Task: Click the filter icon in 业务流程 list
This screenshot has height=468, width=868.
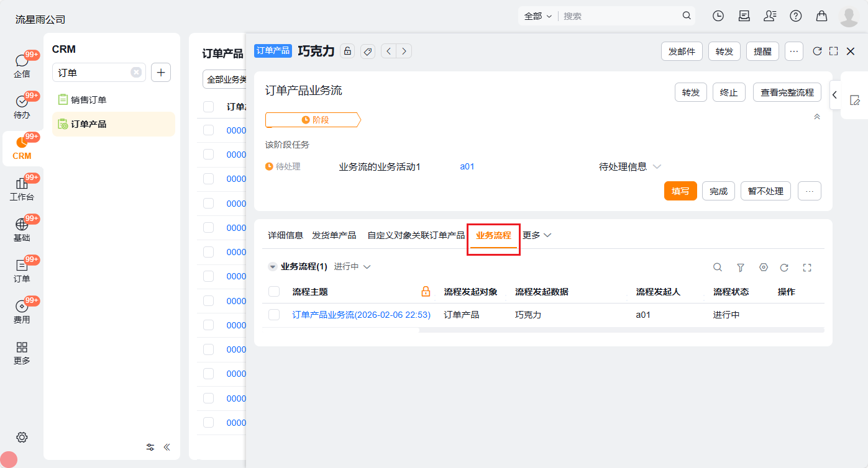Action: pyautogui.click(x=741, y=268)
